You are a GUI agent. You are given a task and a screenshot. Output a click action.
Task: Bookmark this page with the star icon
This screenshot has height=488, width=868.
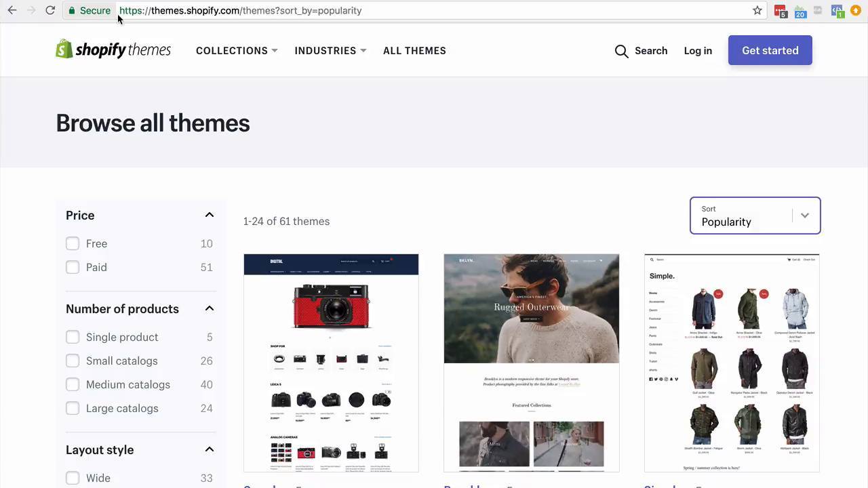(757, 10)
